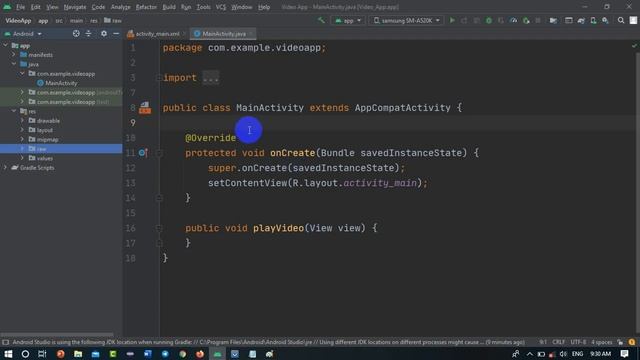
Task: Open the notification center icon in taskbar
Action: tap(624, 353)
